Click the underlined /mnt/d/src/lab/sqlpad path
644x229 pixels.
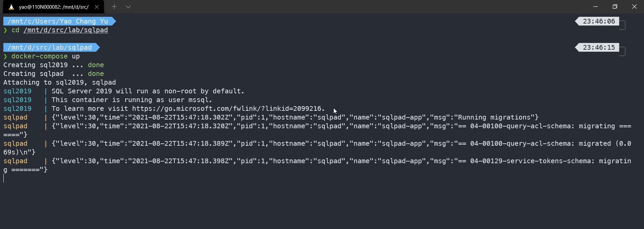coord(66,30)
